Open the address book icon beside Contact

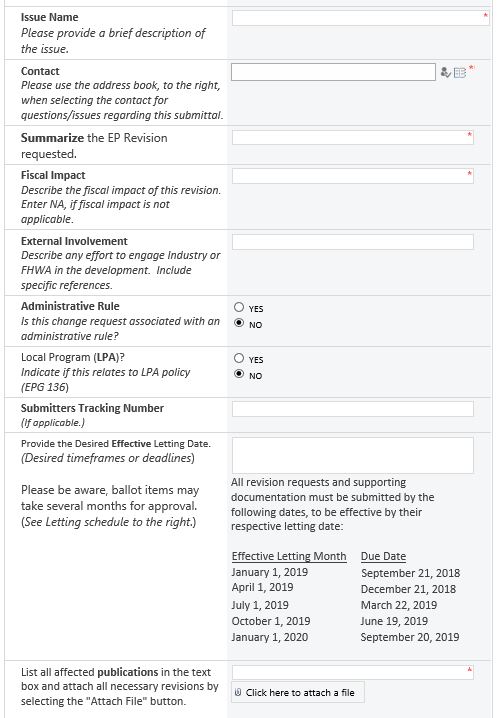459,73
